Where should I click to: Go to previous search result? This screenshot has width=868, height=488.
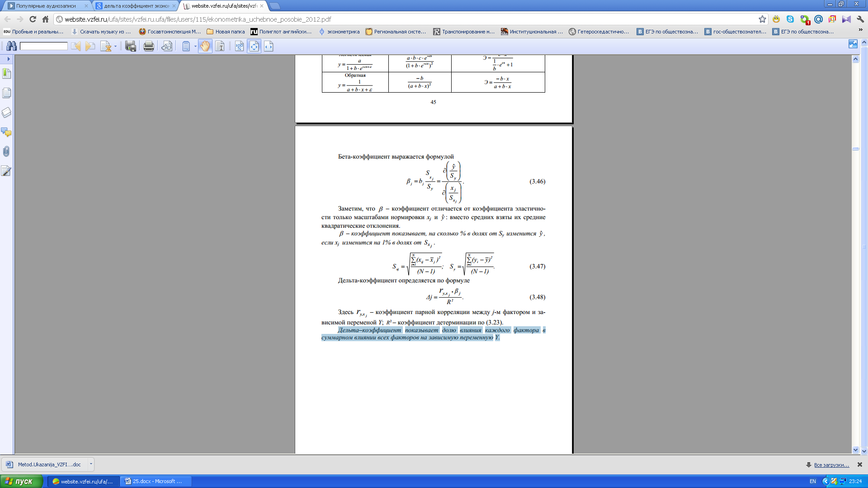point(76,46)
